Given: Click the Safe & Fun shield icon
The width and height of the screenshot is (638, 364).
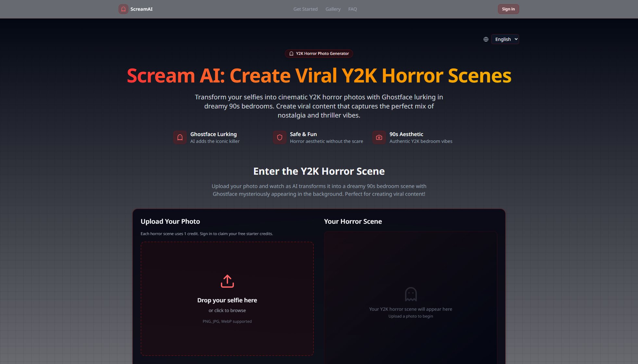Looking at the screenshot, I should click(279, 137).
